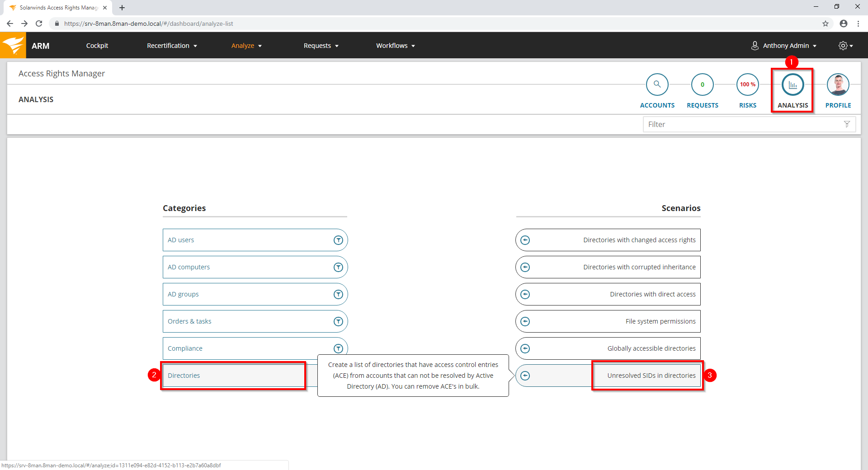868x470 pixels.
Task: Click the Accounts search icon
Action: (657, 85)
